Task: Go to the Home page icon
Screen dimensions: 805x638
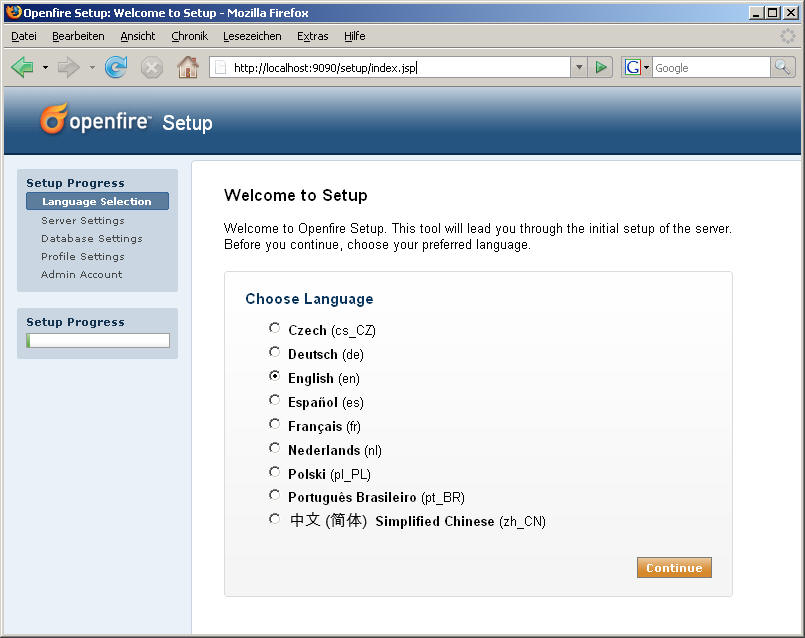Action: [187, 68]
